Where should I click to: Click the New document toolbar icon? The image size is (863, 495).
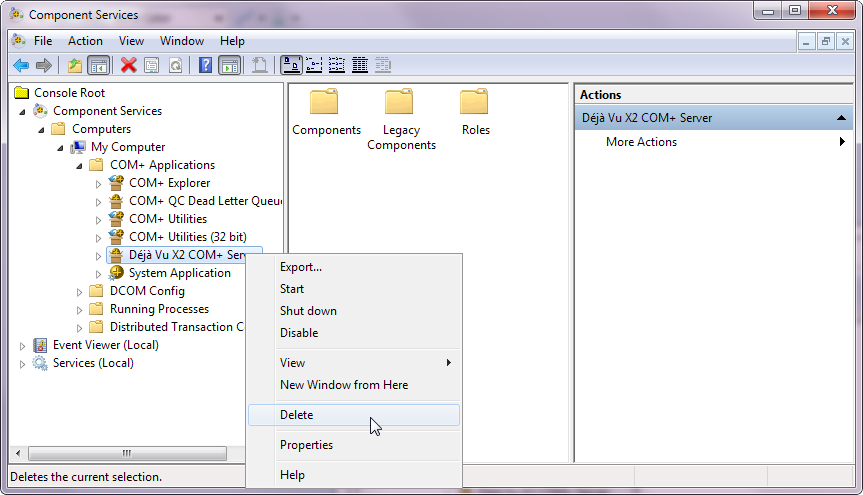click(x=259, y=66)
